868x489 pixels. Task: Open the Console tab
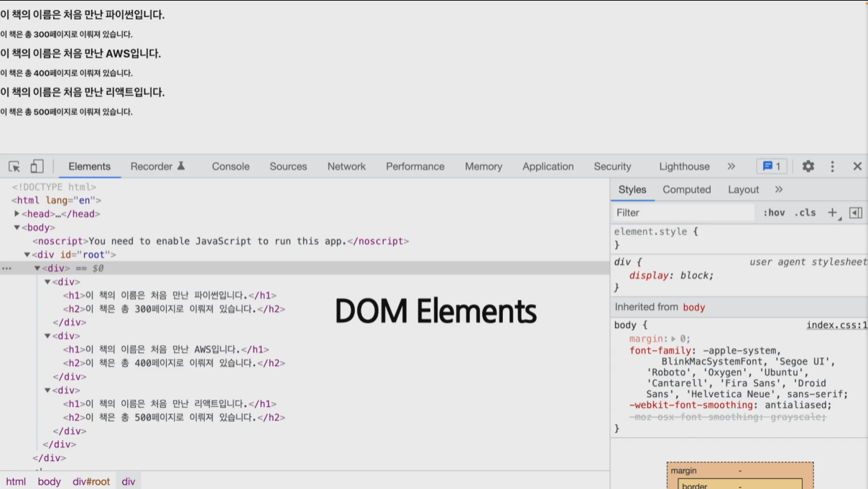[x=231, y=166]
